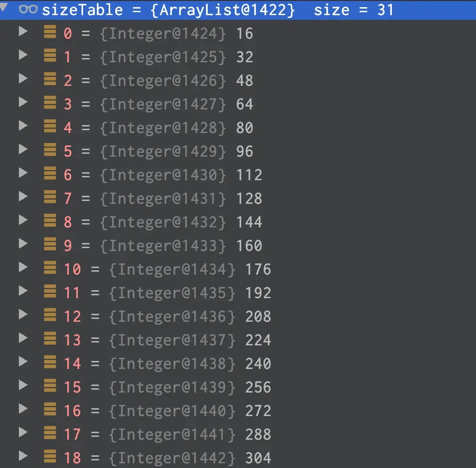Expand element 2 with value 48
The width and height of the screenshot is (476, 468).
[23, 79]
